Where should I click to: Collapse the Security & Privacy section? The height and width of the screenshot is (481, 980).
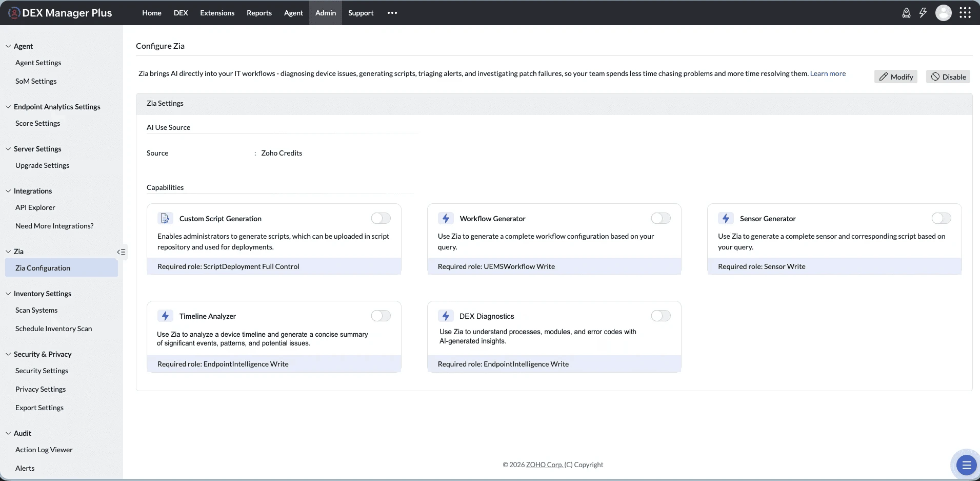coord(8,354)
